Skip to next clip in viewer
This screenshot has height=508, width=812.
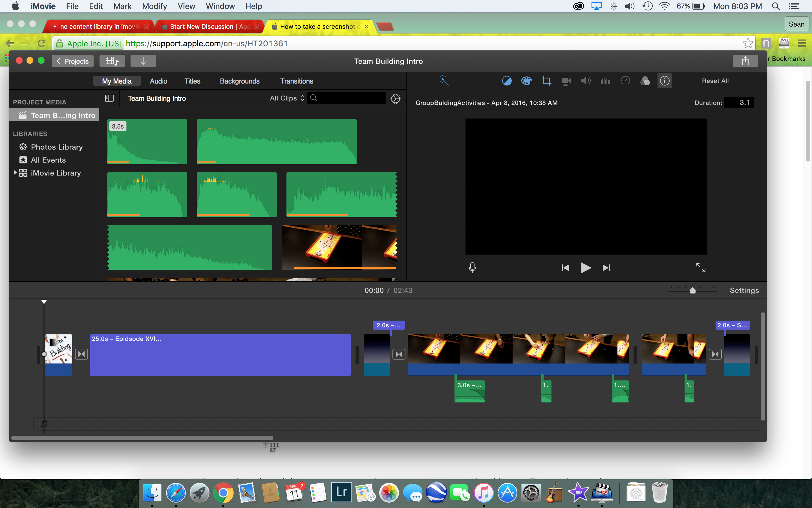[x=606, y=268]
